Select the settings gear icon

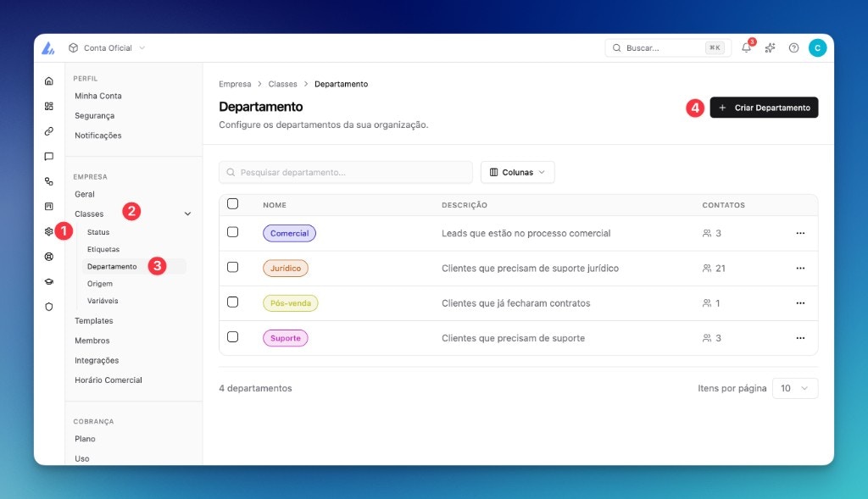point(48,230)
